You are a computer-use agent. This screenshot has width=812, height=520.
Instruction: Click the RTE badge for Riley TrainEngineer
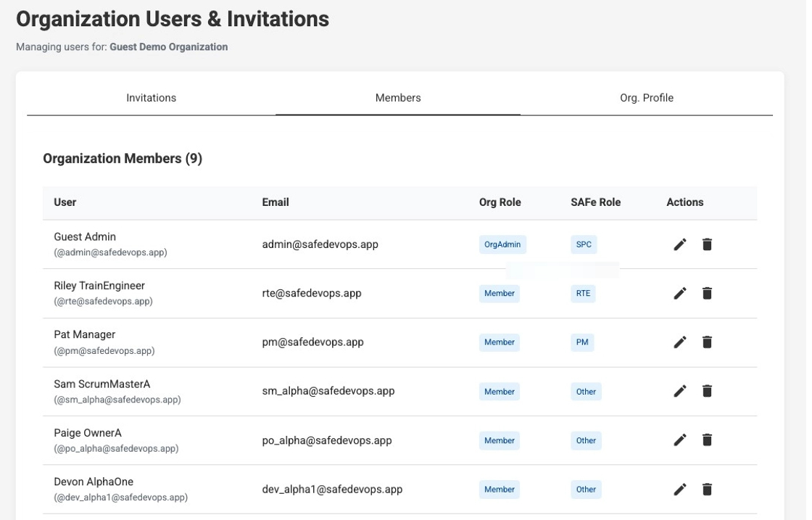(583, 293)
